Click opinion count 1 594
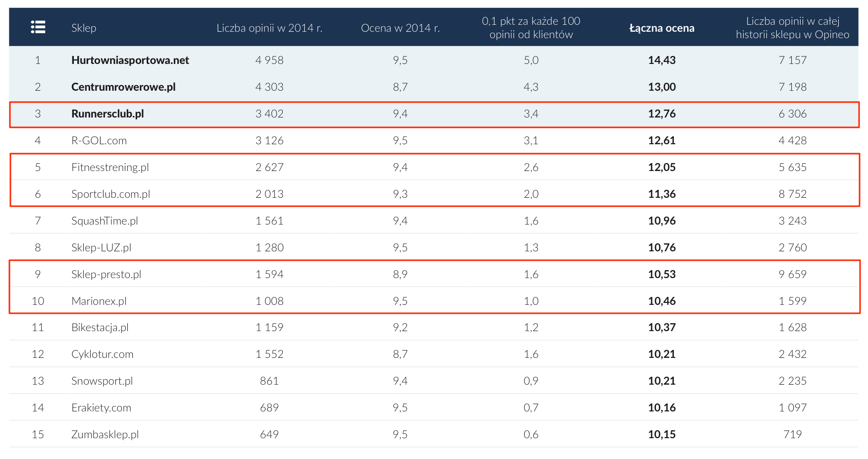The image size is (868, 459). click(x=270, y=274)
